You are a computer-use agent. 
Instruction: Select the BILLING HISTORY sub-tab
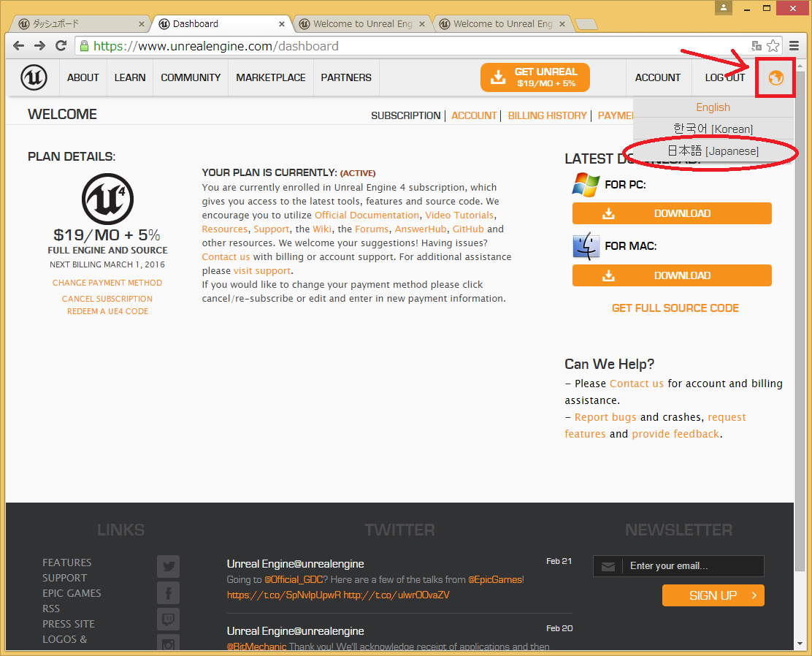click(548, 115)
